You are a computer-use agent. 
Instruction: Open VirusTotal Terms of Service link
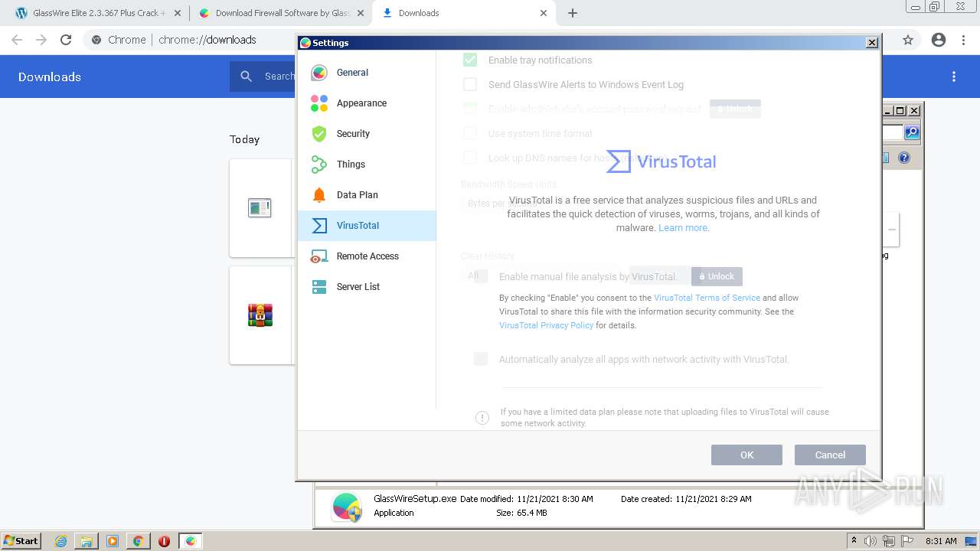tap(707, 298)
